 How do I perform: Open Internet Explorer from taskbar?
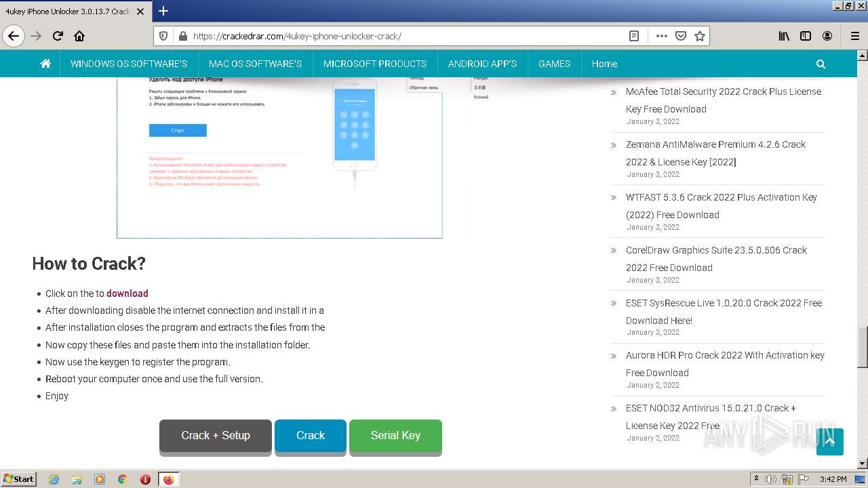tap(54, 479)
